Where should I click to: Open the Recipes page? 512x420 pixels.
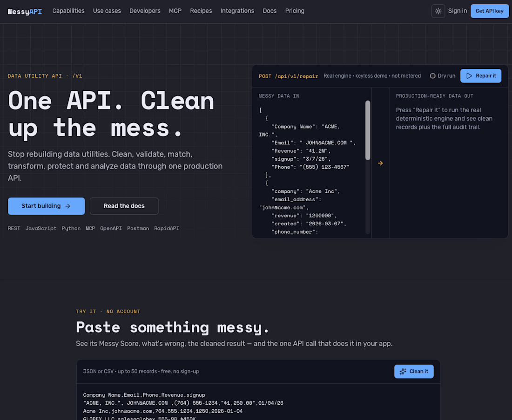(201, 11)
